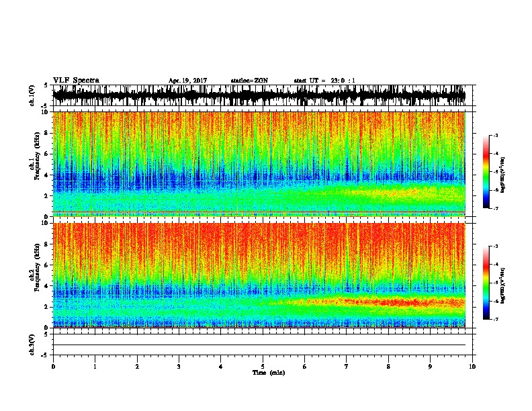Click the time axis tick label "1"
Screen dimensions: 532x411
95,367
